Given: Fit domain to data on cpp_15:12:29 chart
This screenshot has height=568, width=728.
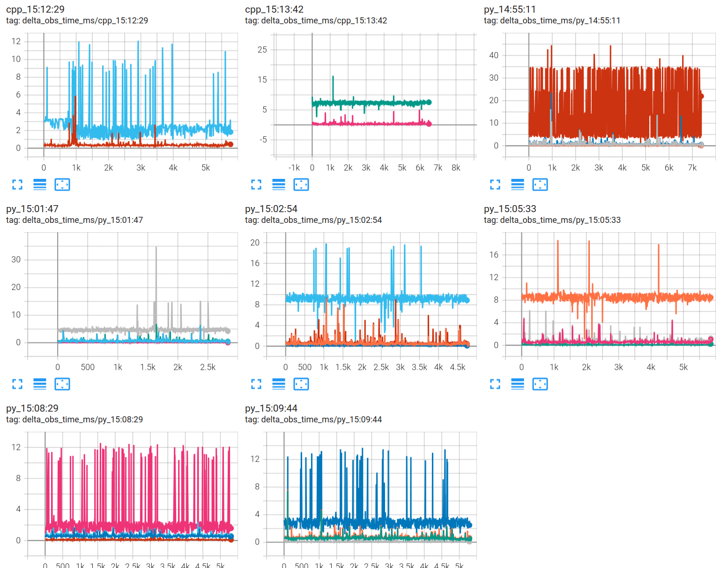Looking at the screenshot, I should 62,184.
